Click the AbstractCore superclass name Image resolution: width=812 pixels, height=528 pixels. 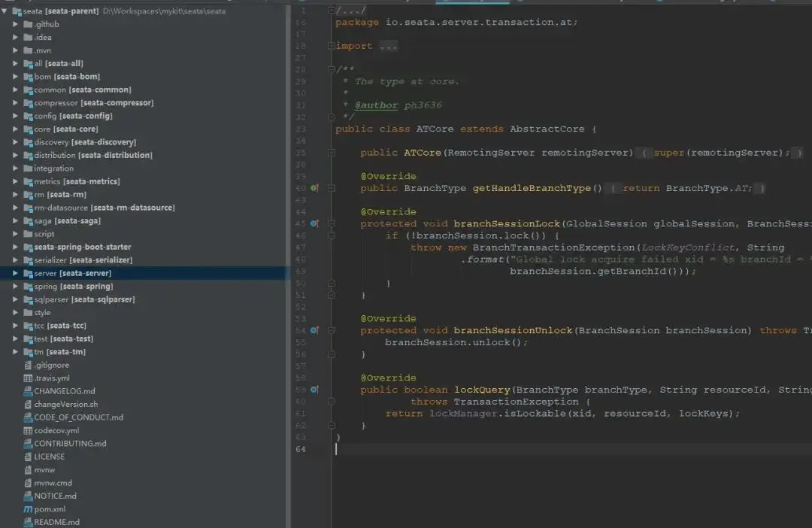[547, 129]
